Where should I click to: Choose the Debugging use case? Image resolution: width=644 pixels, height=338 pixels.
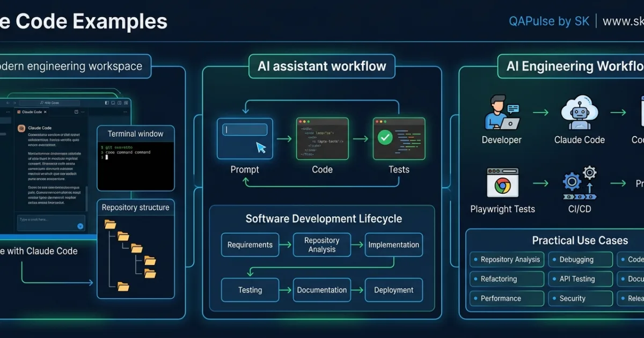(x=581, y=260)
